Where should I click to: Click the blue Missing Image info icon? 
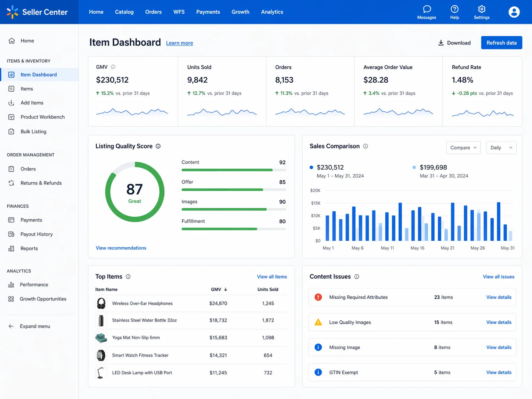pos(319,347)
